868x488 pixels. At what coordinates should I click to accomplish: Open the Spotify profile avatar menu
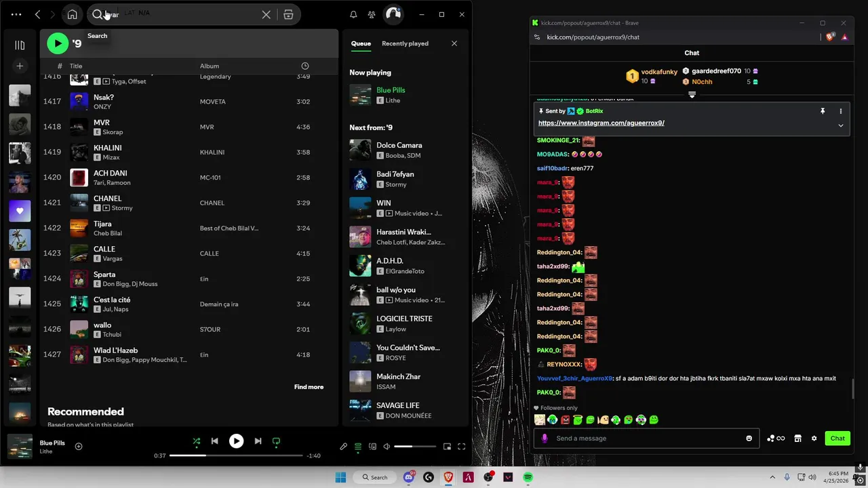click(393, 14)
